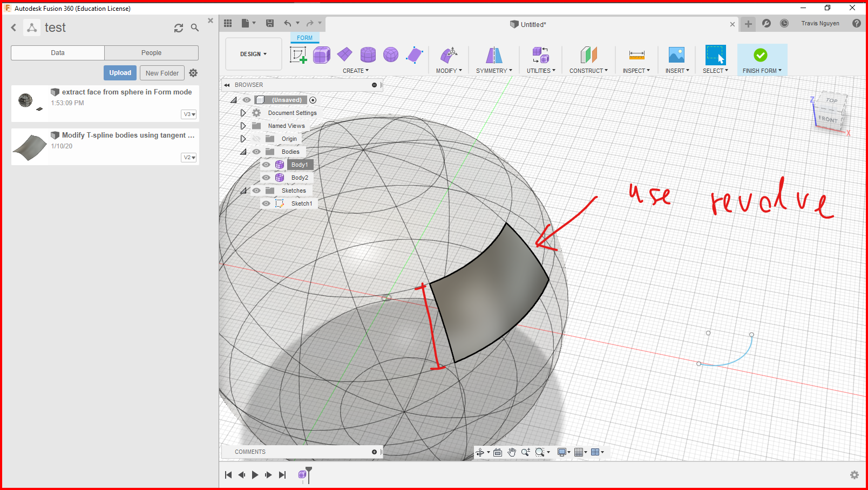Click the New Folder button
Viewport: 868px width, 490px height.
pyautogui.click(x=162, y=72)
